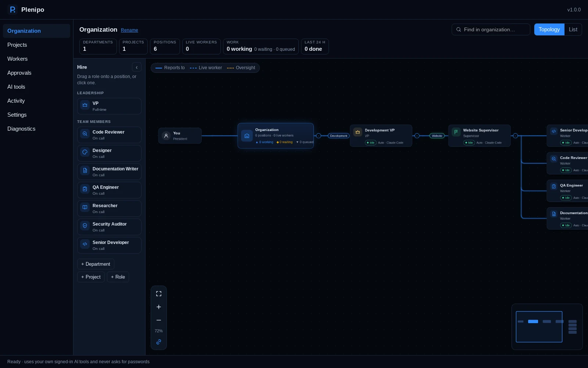Image resolution: width=588 pixels, height=368 pixels.
Task: Zoom in with the plus icon
Action: [159, 307]
